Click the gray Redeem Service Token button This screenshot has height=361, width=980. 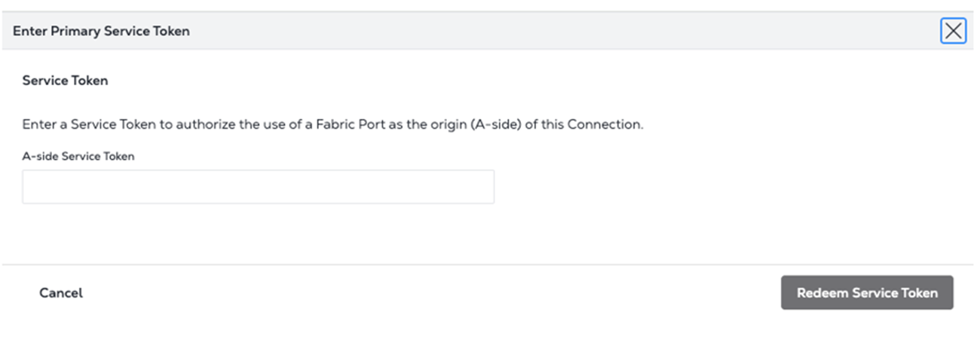tap(867, 292)
